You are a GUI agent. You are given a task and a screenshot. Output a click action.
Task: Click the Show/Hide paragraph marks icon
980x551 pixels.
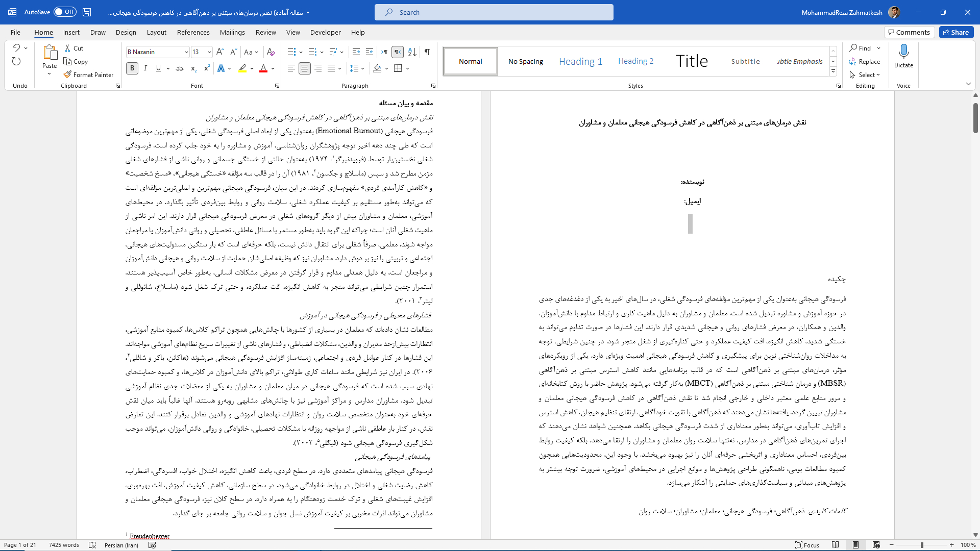click(427, 52)
